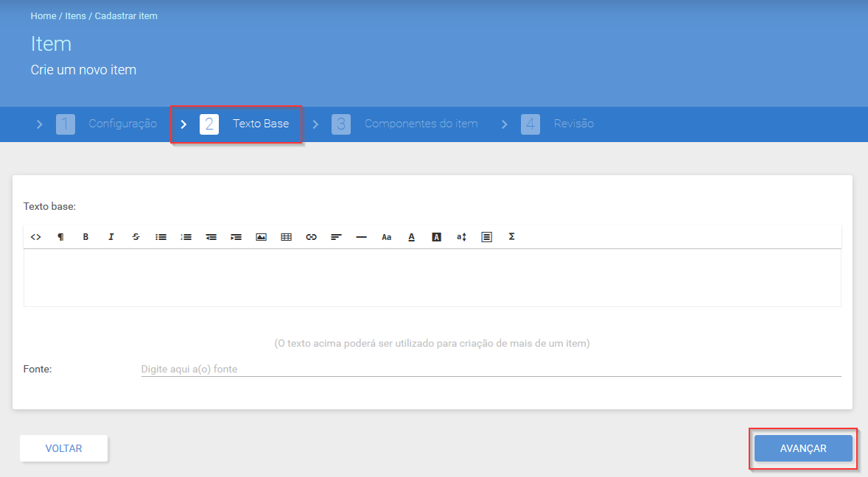Insert a numbered list
This screenshot has height=477, width=868.
coord(186,237)
